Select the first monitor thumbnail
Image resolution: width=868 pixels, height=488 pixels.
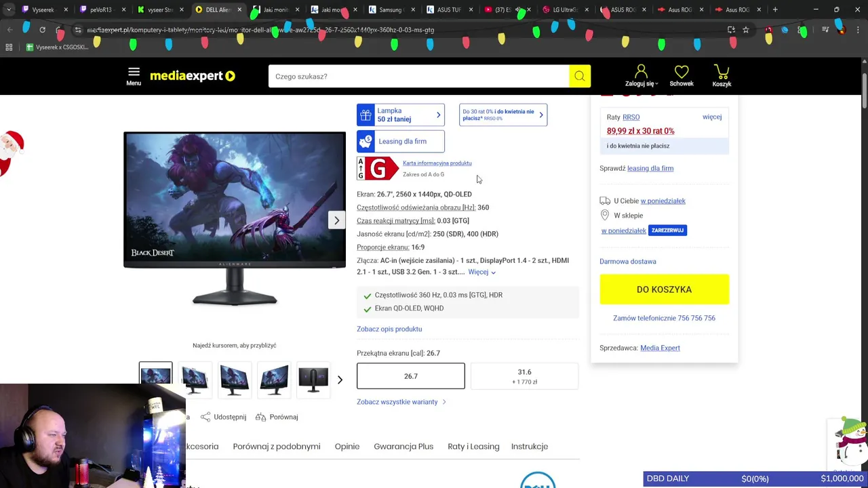[155, 380]
